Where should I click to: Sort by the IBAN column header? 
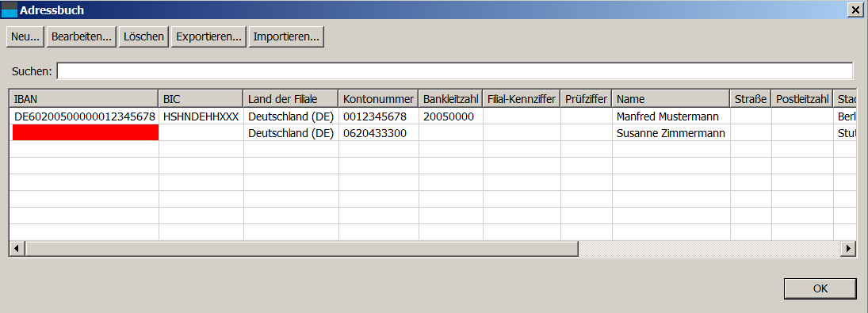tap(84, 99)
